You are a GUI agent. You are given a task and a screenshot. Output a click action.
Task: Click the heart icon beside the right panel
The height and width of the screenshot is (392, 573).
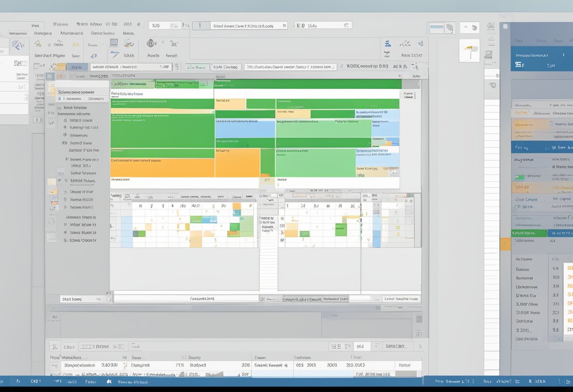493,85
